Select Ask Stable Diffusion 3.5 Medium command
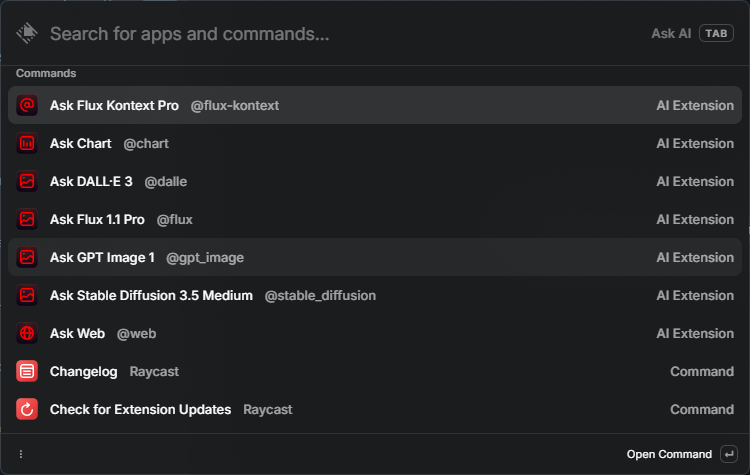 click(x=375, y=295)
